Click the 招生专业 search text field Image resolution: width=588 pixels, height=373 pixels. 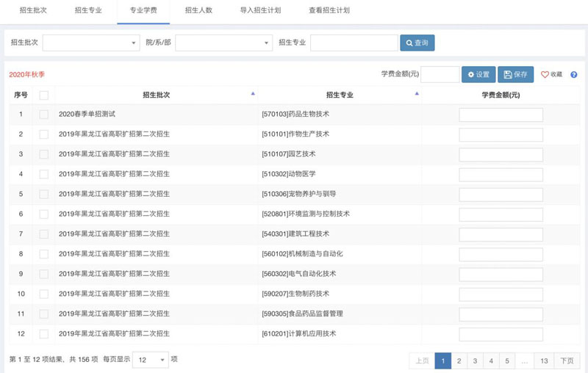tap(354, 43)
